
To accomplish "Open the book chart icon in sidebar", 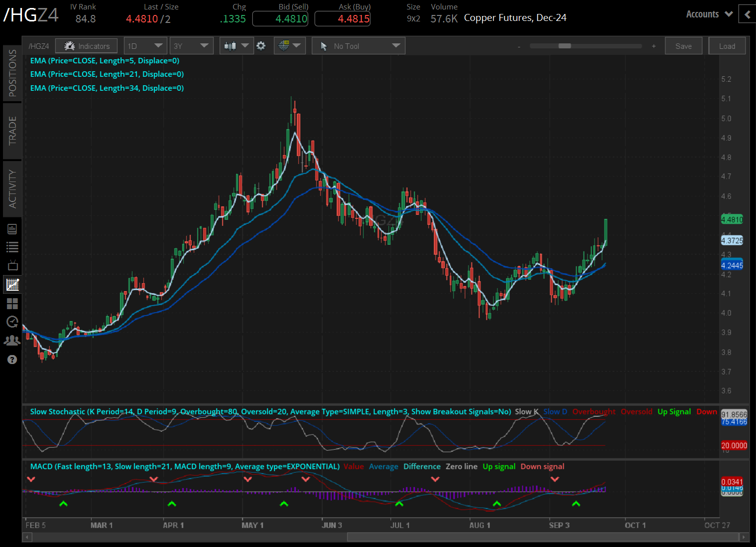I will click(12, 229).
